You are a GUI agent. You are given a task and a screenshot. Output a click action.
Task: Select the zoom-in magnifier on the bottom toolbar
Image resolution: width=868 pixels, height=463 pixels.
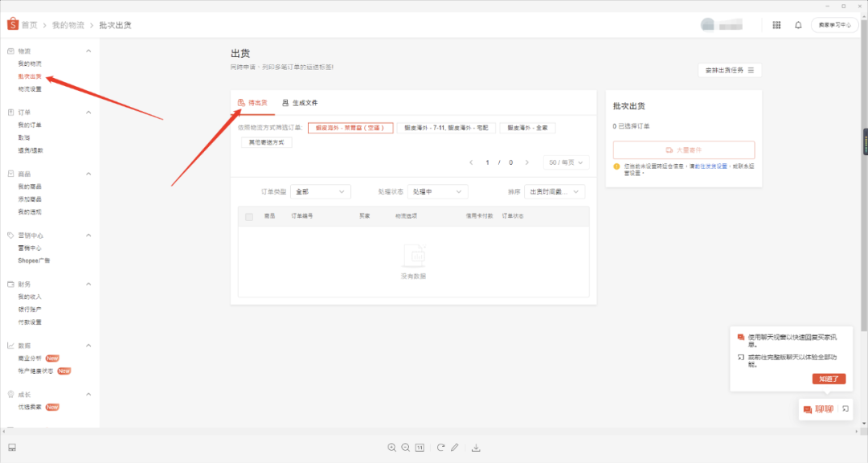pyautogui.click(x=392, y=448)
